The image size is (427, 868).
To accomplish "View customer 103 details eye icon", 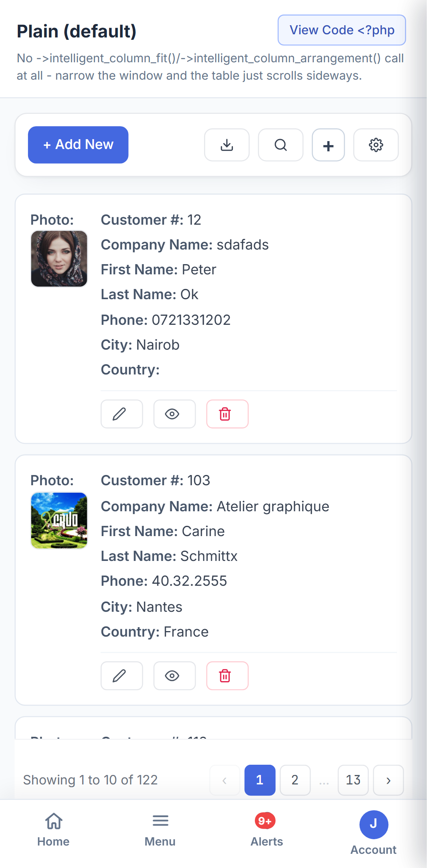I will click(x=174, y=676).
